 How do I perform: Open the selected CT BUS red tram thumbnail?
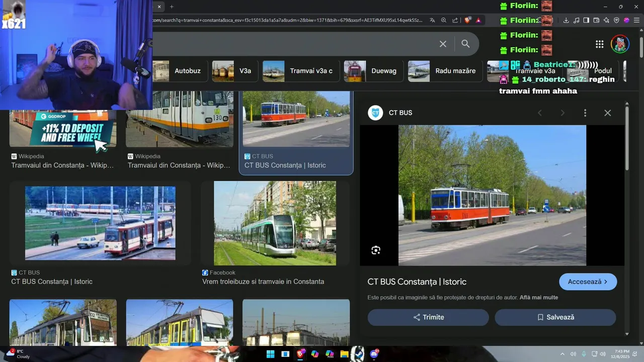(x=296, y=119)
